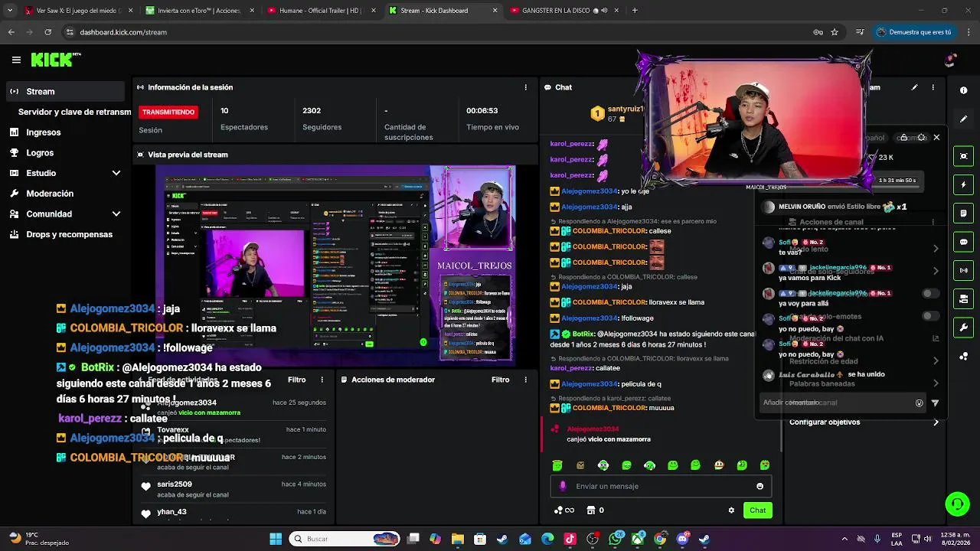Viewport: 980px width, 551px height.
Task: Open moderator actions three-dot menu
Action: click(x=525, y=380)
